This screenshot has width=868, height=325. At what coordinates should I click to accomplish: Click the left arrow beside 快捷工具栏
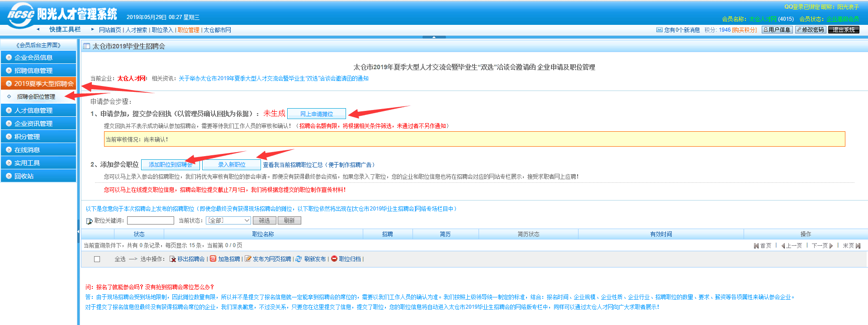coord(38,29)
